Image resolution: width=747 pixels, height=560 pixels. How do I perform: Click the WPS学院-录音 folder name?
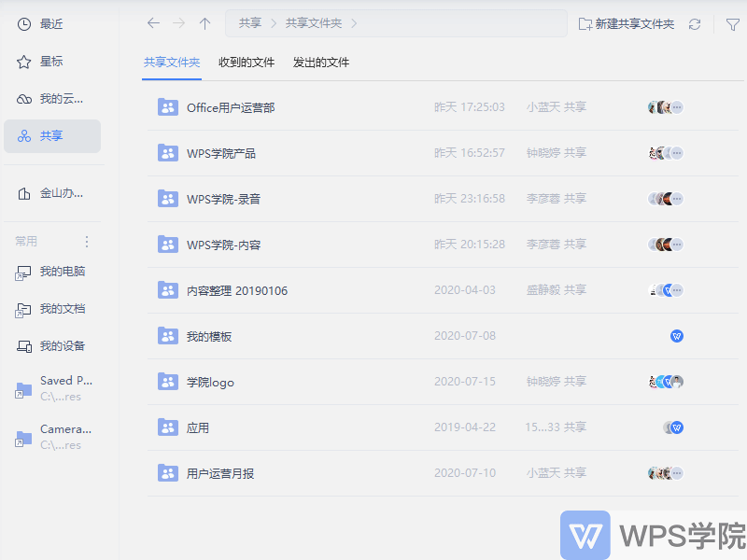click(x=223, y=200)
